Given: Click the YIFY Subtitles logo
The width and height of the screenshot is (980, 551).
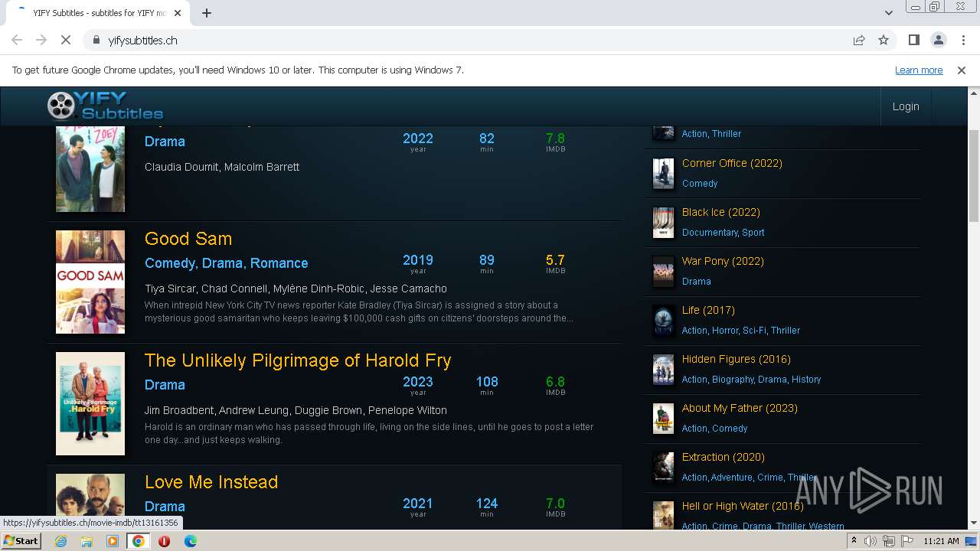Looking at the screenshot, I should click(105, 106).
